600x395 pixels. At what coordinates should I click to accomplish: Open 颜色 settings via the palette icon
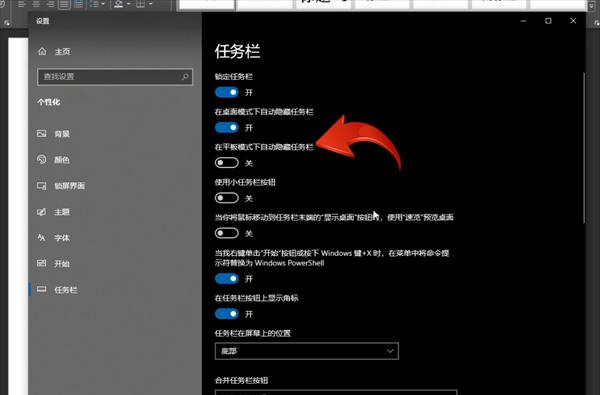(x=41, y=160)
